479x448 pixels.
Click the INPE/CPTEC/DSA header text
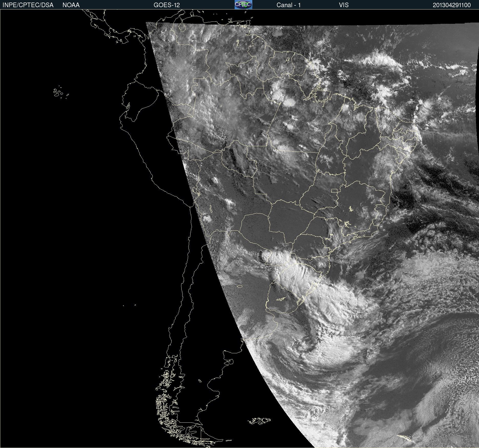pyautogui.click(x=28, y=5)
